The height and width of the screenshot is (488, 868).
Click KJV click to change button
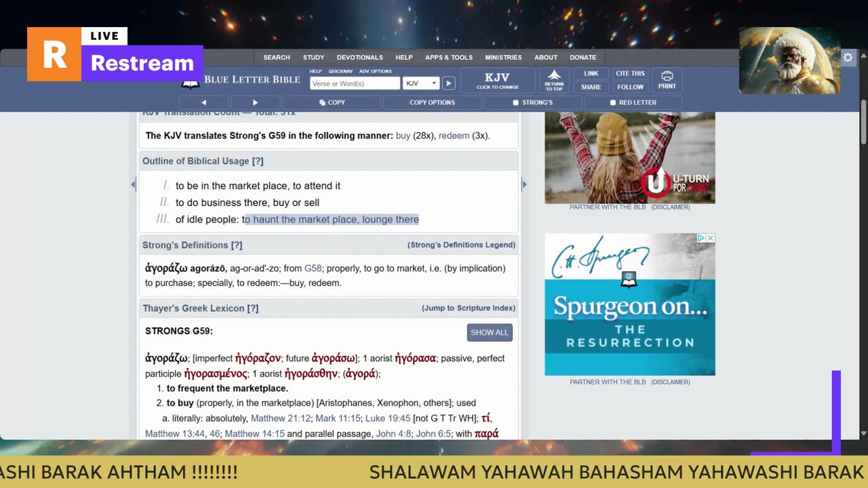tap(498, 80)
